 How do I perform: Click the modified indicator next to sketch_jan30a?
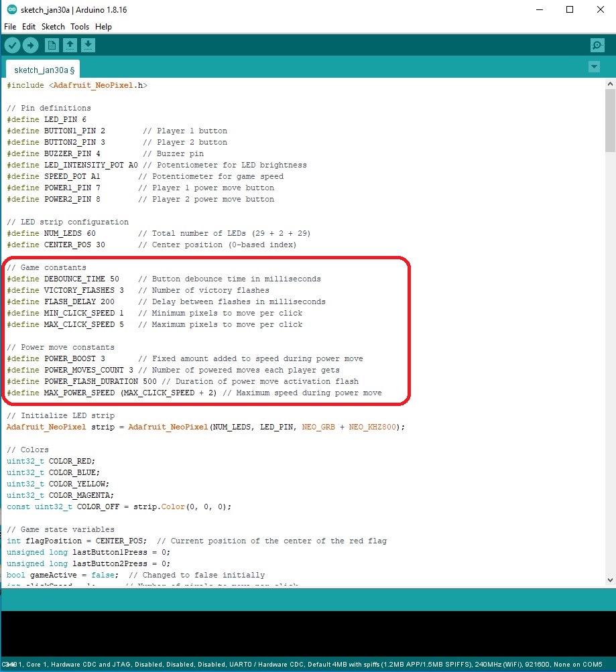[73, 69]
